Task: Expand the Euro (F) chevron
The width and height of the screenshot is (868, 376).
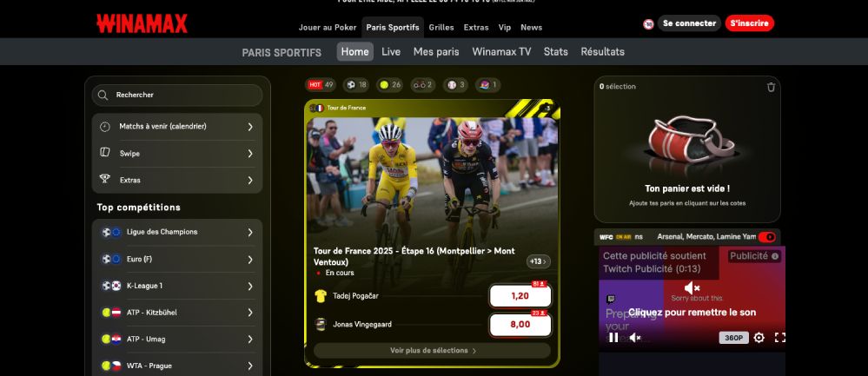Action: coord(250,260)
